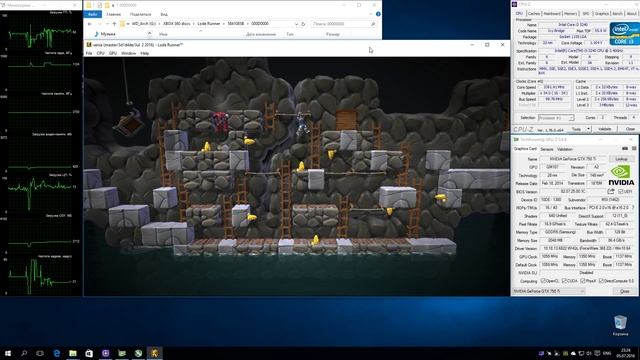Open the CPU-Z Tools dropdown arrow

588,129
